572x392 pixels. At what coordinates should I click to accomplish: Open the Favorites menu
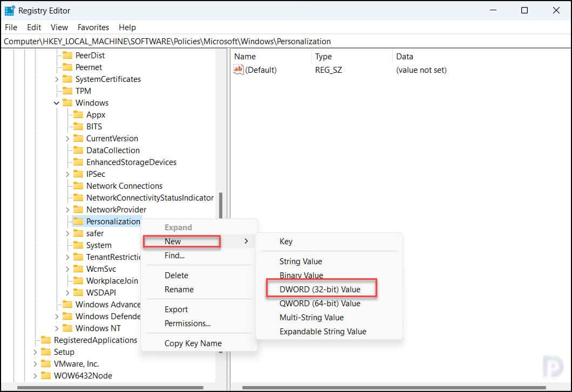pyautogui.click(x=93, y=27)
